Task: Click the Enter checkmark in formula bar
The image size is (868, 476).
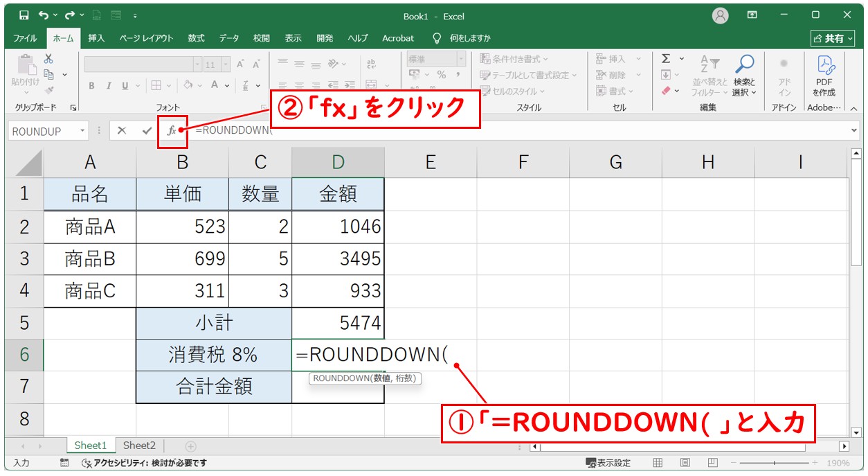Action: (147, 130)
